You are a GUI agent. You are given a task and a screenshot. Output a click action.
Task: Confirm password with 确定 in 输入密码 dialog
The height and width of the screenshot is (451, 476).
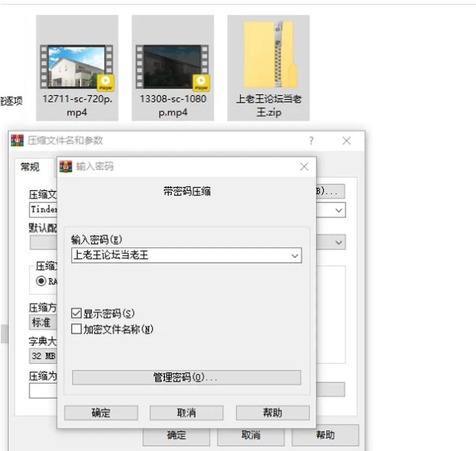[x=101, y=413]
